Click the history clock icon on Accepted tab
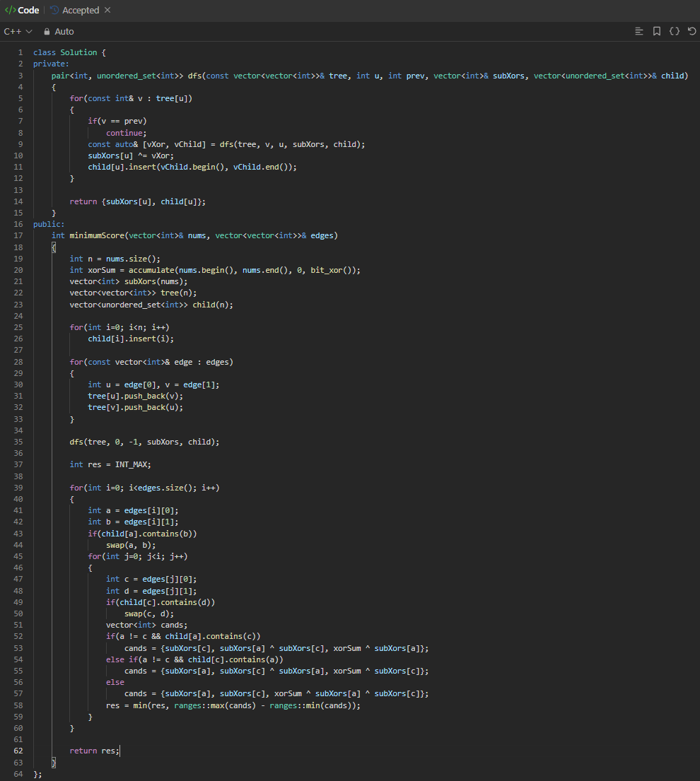 tap(54, 11)
